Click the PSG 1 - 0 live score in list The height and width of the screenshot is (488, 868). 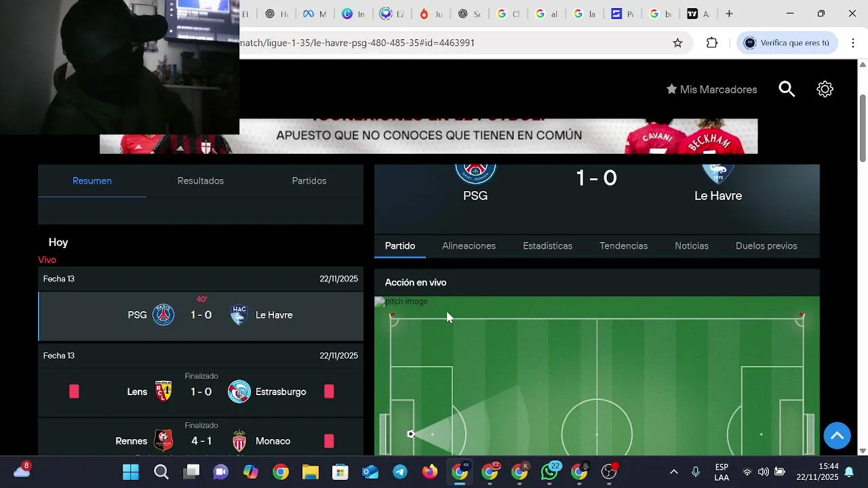click(201, 315)
